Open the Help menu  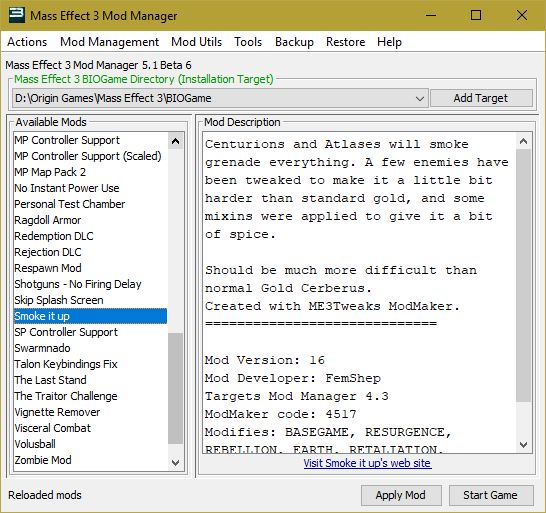pyautogui.click(x=389, y=42)
